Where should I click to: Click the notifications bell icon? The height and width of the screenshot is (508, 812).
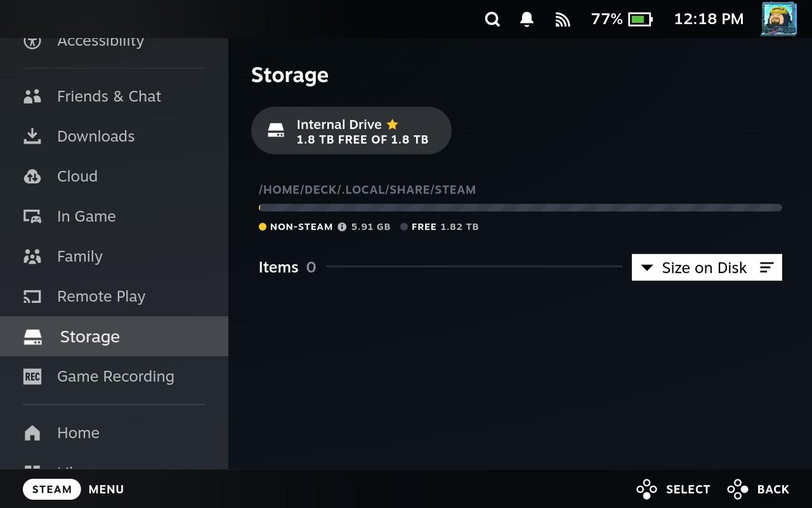click(527, 19)
